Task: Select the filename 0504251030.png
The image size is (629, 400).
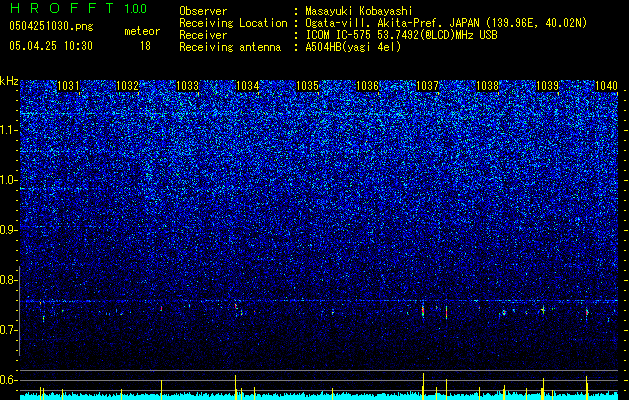Action: 51,26
